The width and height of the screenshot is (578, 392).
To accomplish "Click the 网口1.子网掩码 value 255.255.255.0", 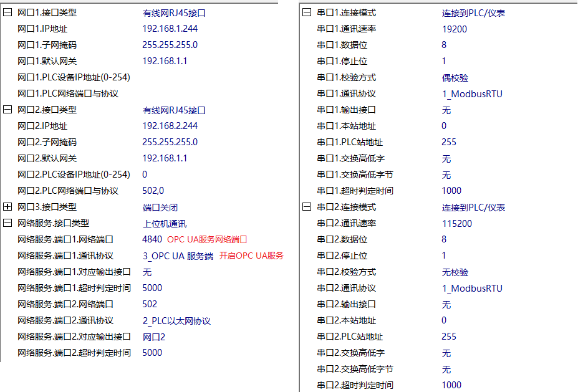I will click(x=170, y=45).
